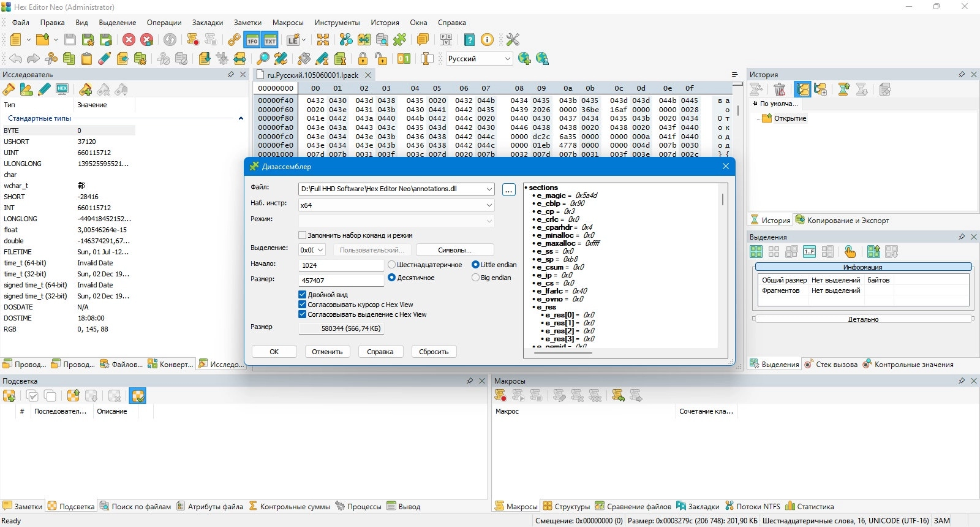980x527 pixels.
Task: Click the 'Начало' input field with 1024
Action: point(341,265)
